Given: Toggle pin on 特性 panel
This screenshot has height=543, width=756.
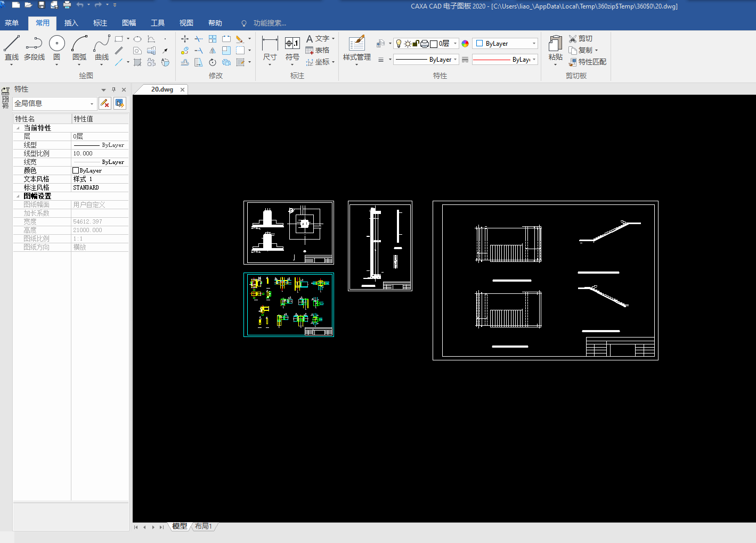Looking at the screenshot, I should click(x=113, y=89).
